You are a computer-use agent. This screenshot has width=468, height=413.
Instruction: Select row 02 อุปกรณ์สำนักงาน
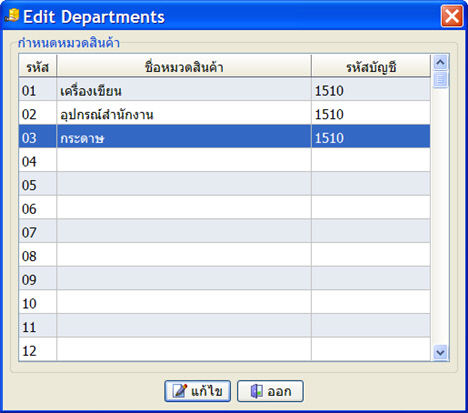(x=224, y=114)
